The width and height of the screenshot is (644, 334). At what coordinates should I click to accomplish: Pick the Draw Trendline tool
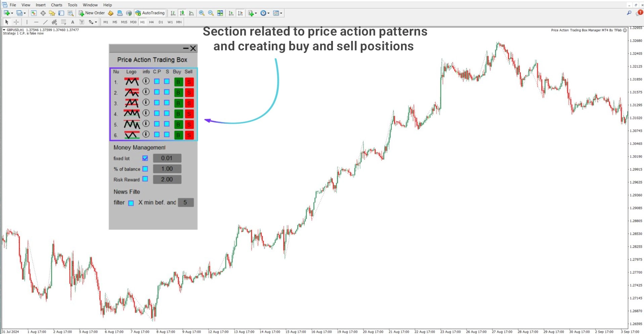pos(45,22)
